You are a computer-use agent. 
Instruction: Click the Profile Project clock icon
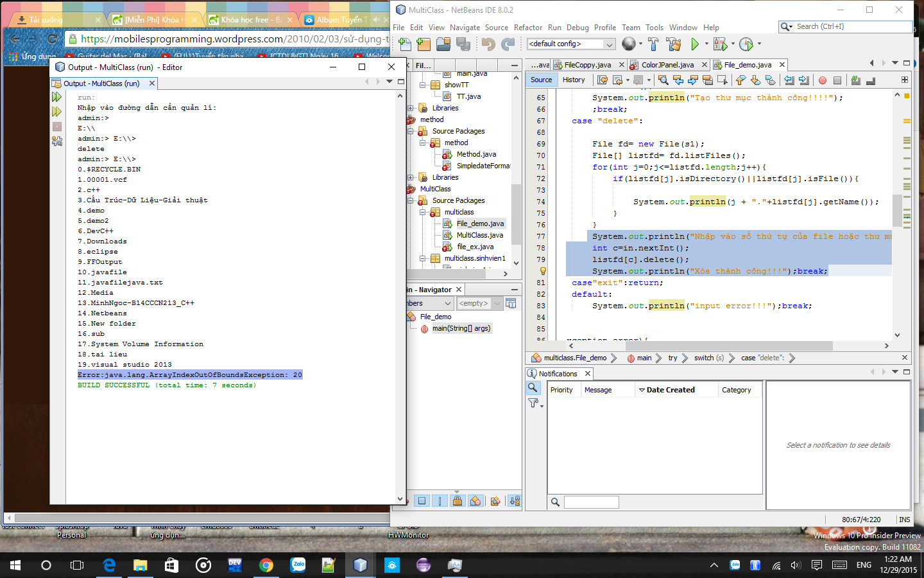(x=746, y=44)
